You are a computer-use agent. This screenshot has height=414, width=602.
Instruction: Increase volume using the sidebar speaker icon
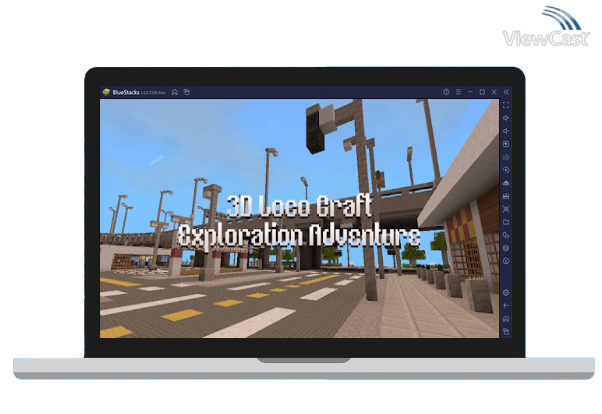point(506,118)
